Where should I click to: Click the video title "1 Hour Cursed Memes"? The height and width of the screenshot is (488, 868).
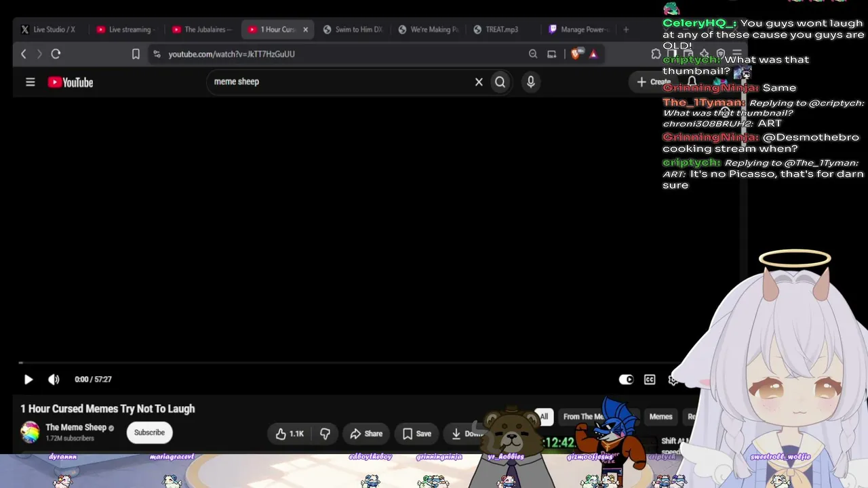coord(108,409)
